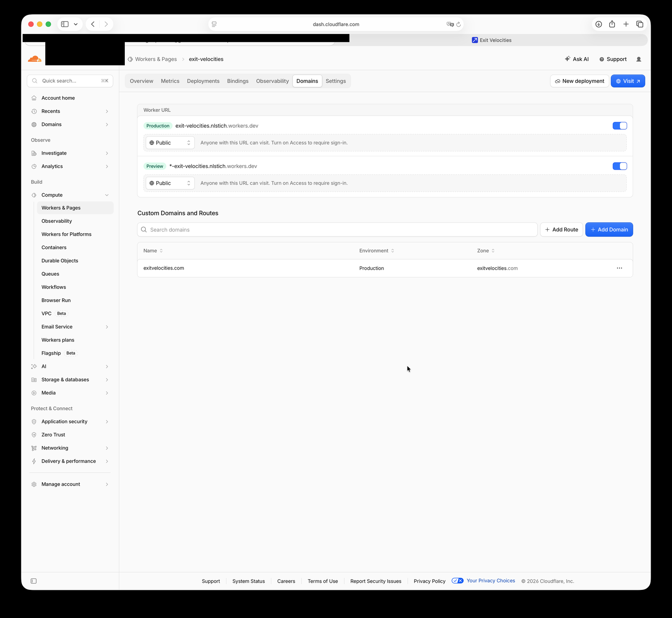672x618 pixels.
Task: Click the Delivery & performance bolt icon
Action: 34,461
